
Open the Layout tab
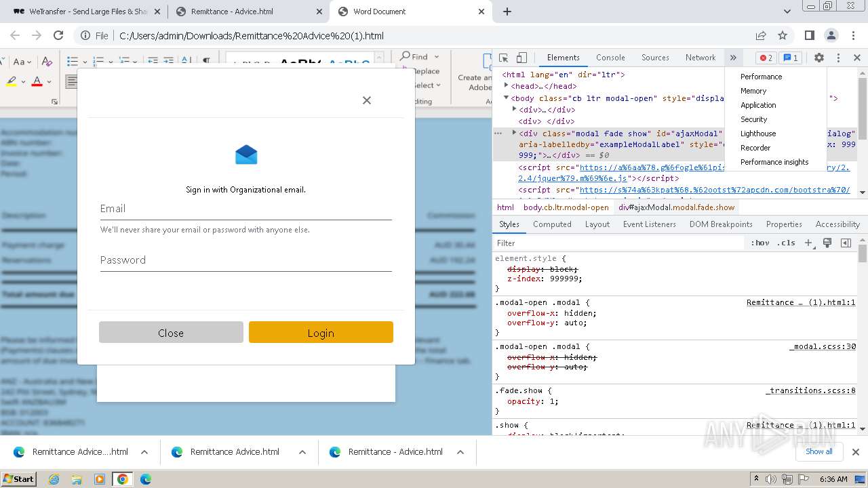coord(597,224)
